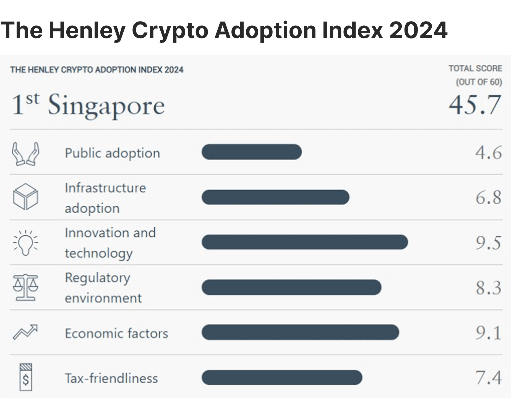Click the hands icon beside Public adoption

[25, 153]
